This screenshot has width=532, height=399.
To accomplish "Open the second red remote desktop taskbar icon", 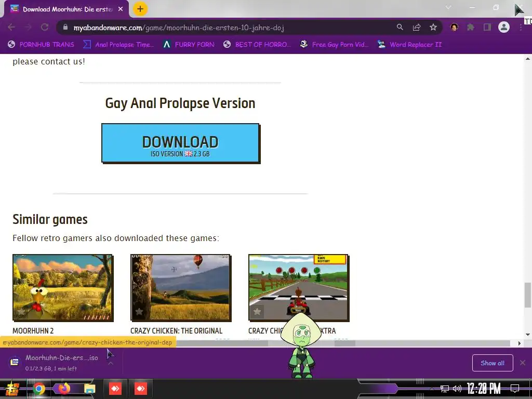I will 141,389.
